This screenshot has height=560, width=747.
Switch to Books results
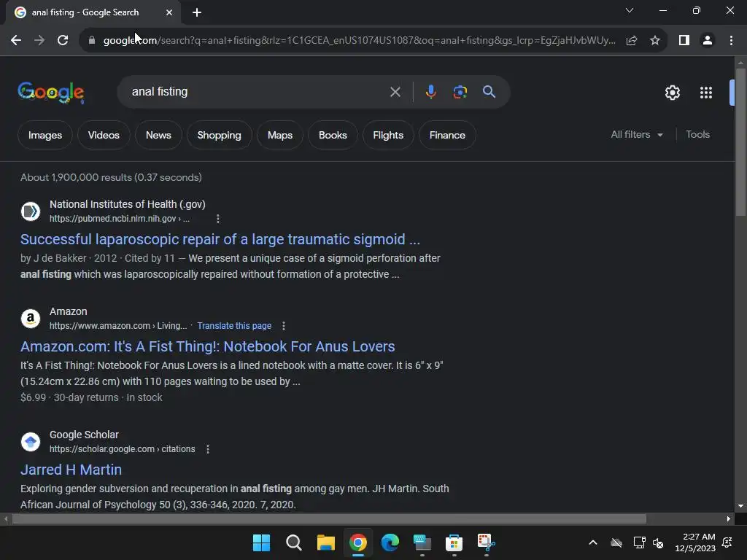[333, 135]
